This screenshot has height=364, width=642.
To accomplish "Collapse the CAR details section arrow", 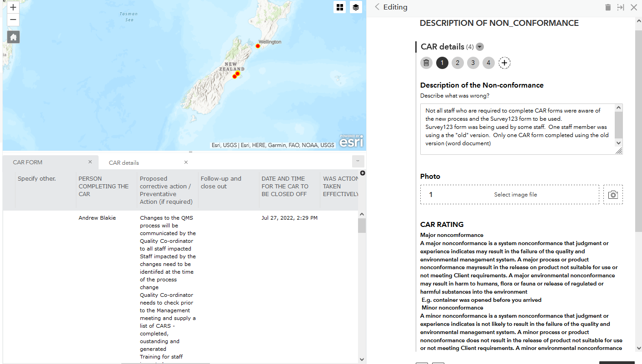I will (x=480, y=47).
